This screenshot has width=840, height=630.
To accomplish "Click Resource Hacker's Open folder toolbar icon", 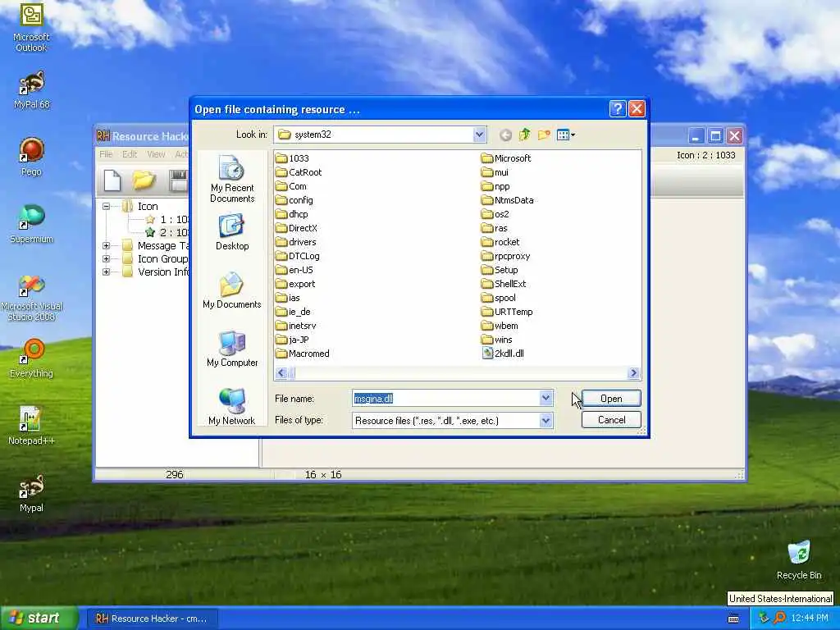I will coord(144,180).
